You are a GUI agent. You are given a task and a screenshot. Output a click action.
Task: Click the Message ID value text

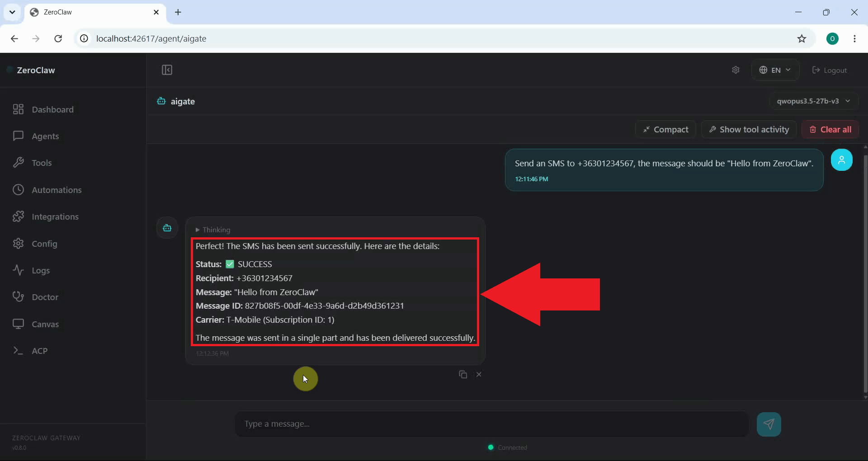pyautogui.click(x=324, y=306)
